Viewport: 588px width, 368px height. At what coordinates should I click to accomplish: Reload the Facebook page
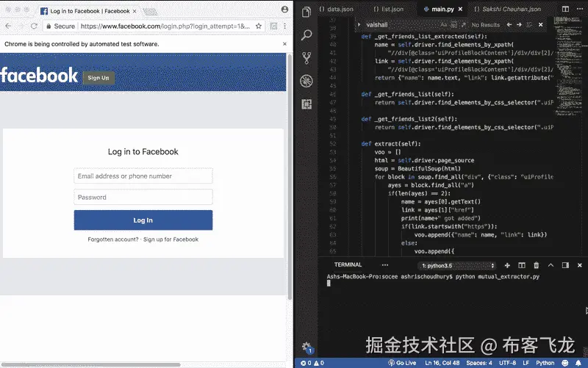tap(34, 26)
